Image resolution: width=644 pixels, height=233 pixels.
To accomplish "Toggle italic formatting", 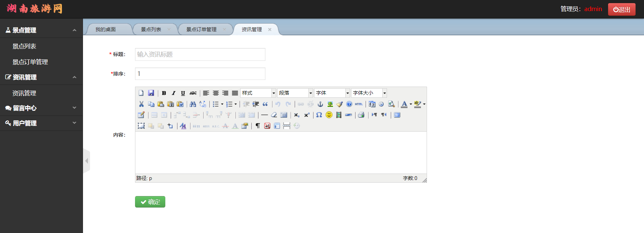I will tap(173, 93).
